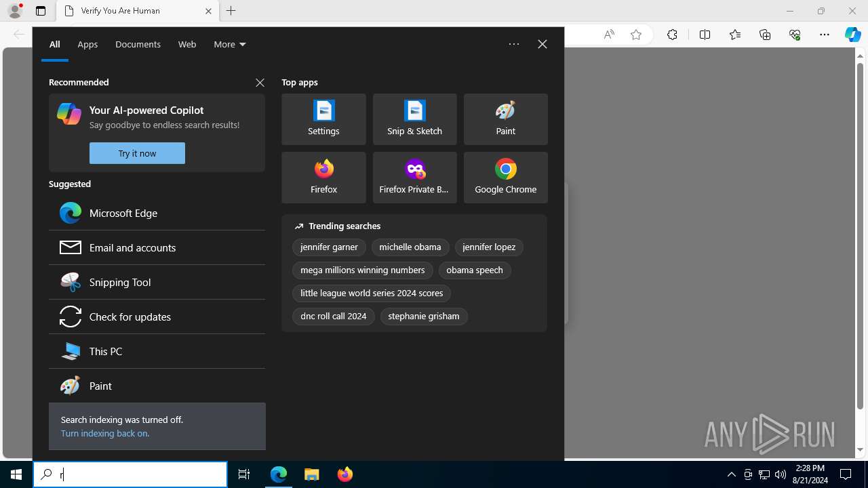Click the Start button
Viewport: 868px width, 488px height.
click(16, 474)
